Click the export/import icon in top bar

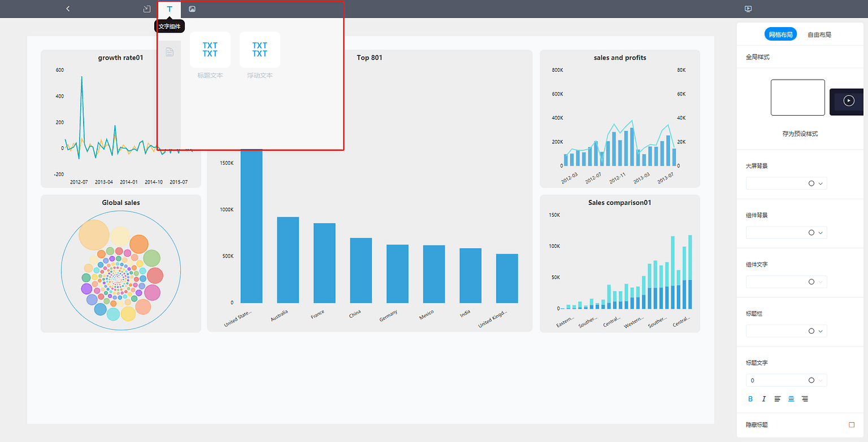coord(147,9)
